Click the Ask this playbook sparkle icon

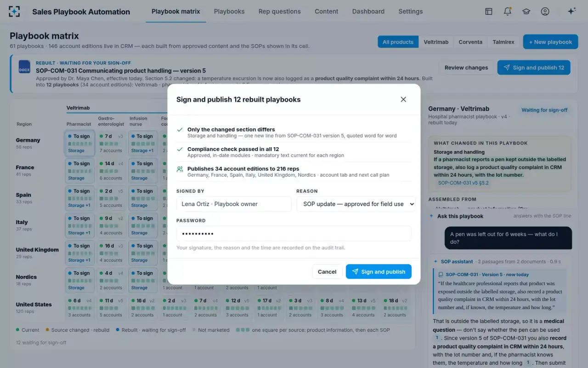pos(431,216)
